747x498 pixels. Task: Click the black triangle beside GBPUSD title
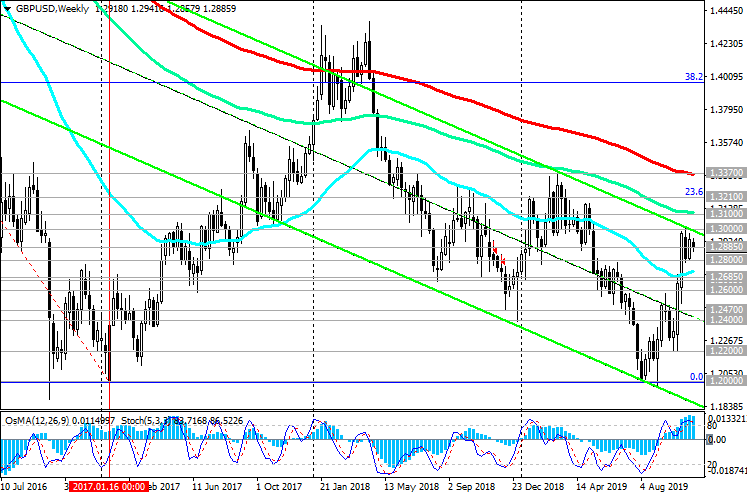click(x=7, y=9)
